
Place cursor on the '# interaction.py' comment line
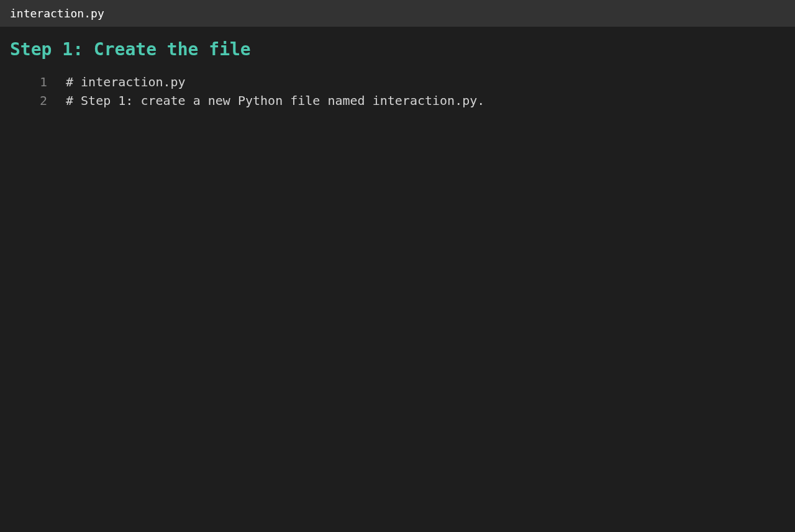[x=125, y=82]
